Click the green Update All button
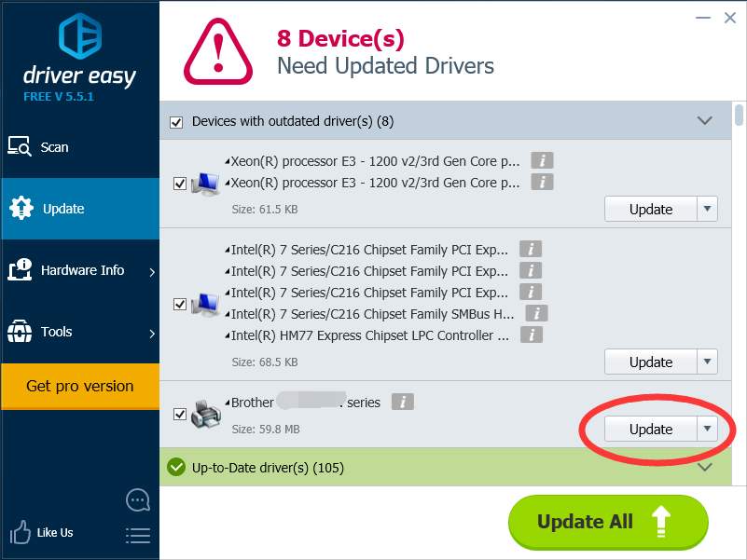 [x=608, y=522]
